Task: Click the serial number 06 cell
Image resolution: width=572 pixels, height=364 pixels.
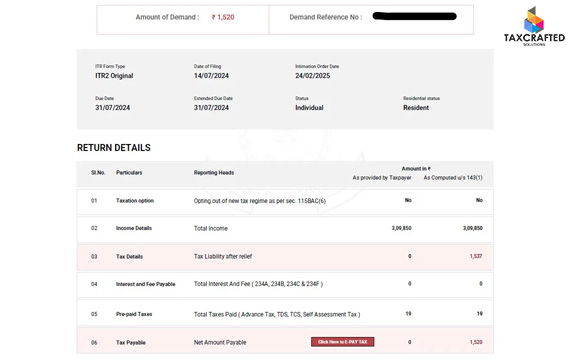Action: click(x=94, y=342)
